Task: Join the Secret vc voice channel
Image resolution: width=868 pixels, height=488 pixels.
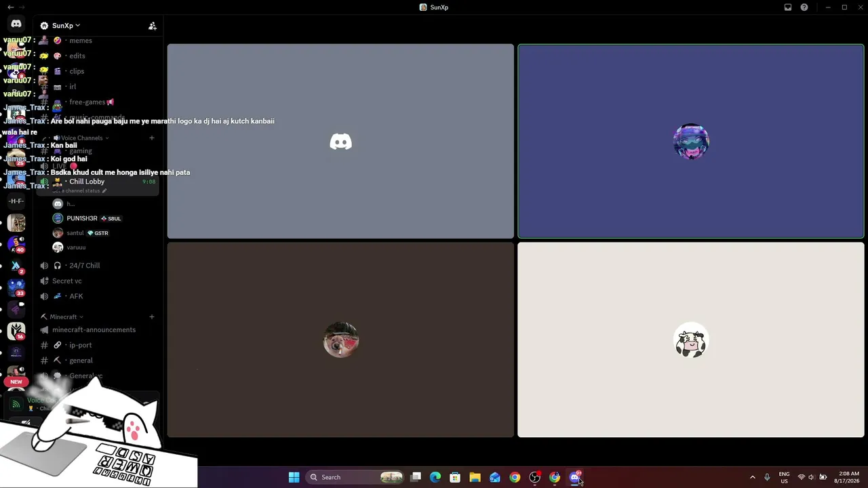Action: point(66,281)
